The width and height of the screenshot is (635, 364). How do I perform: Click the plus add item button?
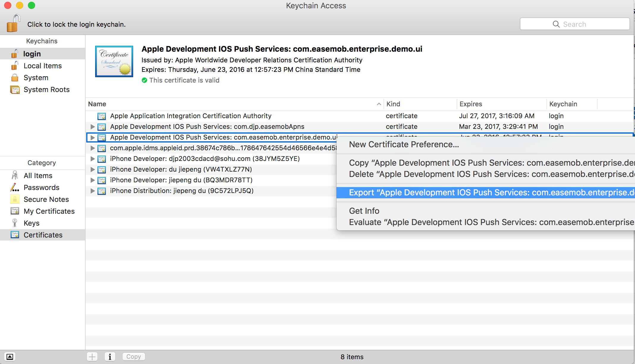[92, 357]
